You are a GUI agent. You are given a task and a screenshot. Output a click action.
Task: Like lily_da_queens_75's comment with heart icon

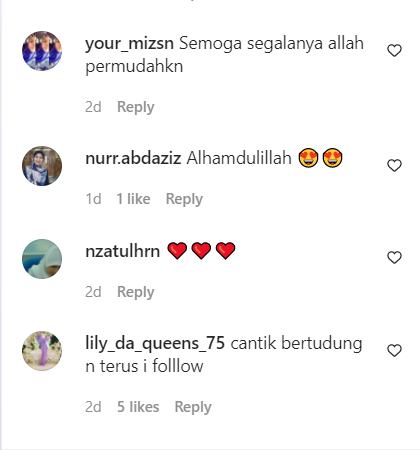pos(394,351)
